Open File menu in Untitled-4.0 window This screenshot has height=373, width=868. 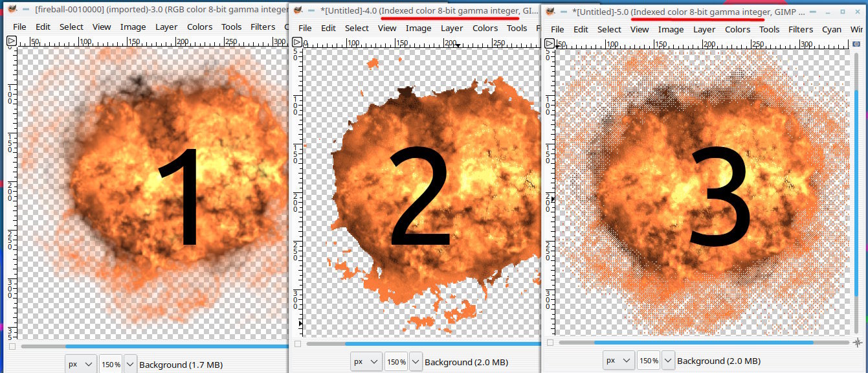(305, 28)
